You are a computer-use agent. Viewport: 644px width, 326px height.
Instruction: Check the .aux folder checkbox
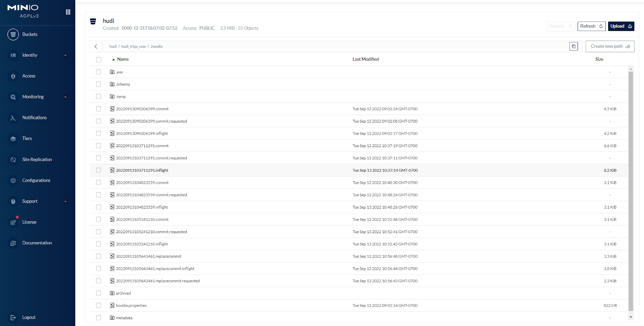point(99,72)
